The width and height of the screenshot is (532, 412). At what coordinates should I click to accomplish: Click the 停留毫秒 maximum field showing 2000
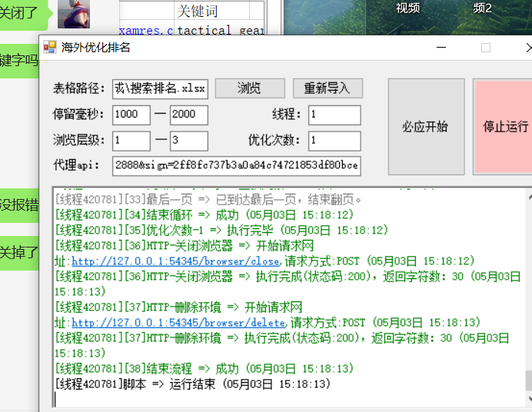tap(189, 115)
